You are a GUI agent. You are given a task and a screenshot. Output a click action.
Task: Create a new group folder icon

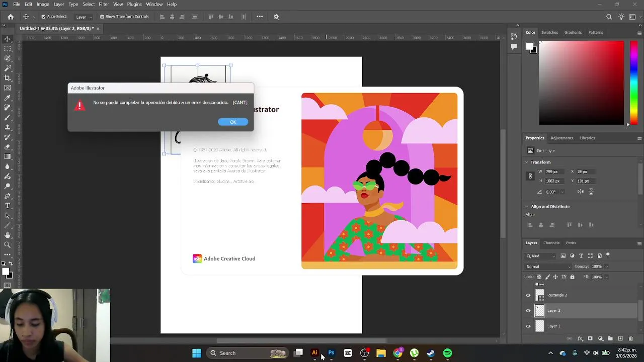pos(610,339)
